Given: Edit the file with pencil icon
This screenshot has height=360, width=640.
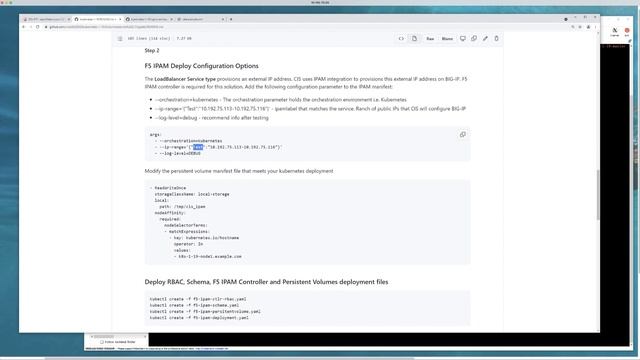Looking at the screenshot, I should click(x=485, y=38).
